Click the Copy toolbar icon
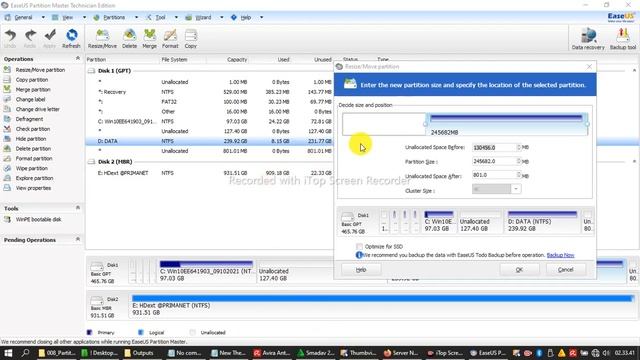 pyautogui.click(x=191, y=39)
